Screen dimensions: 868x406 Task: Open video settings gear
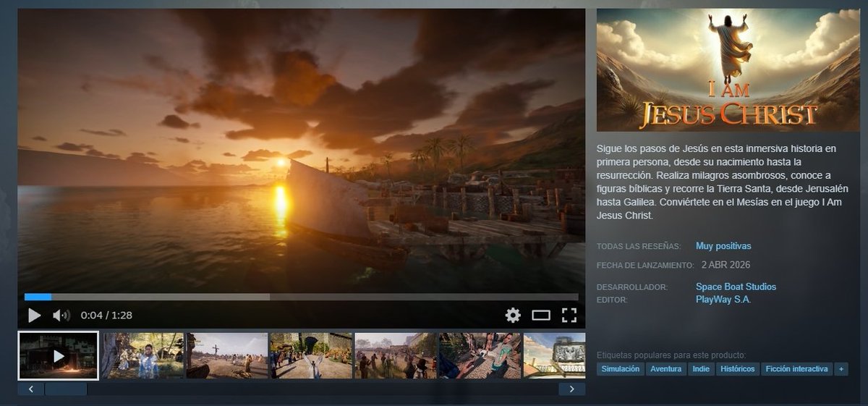click(x=513, y=315)
